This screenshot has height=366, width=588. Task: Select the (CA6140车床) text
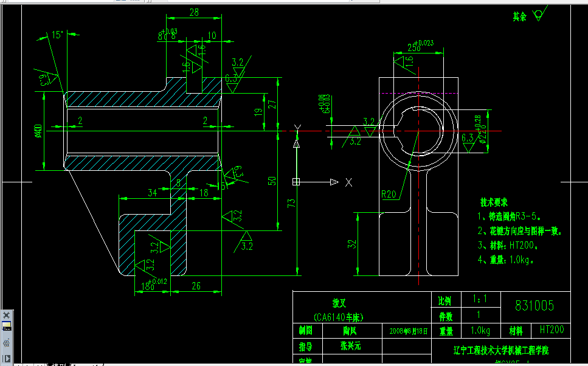click(338, 317)
